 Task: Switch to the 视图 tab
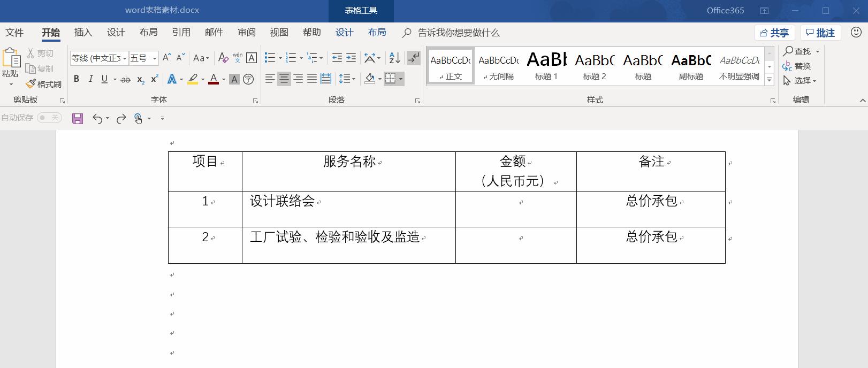279,33
